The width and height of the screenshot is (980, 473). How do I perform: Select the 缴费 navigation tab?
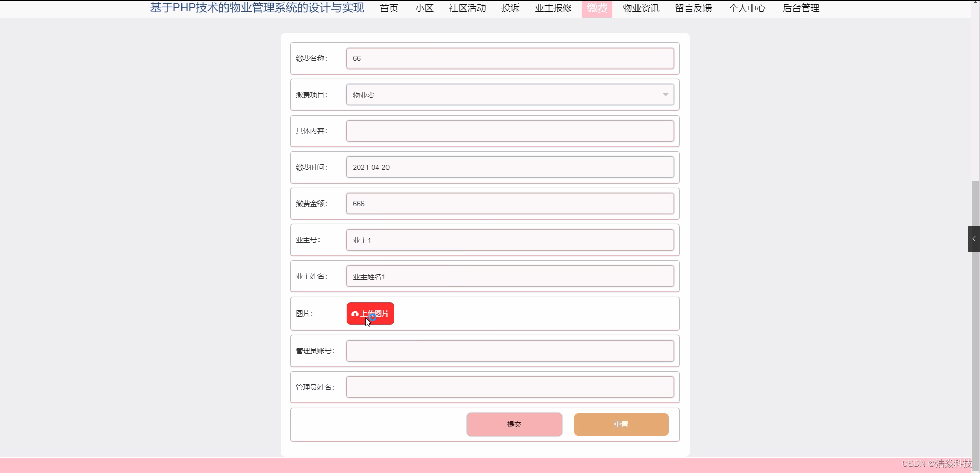click(x=596, y=8)
